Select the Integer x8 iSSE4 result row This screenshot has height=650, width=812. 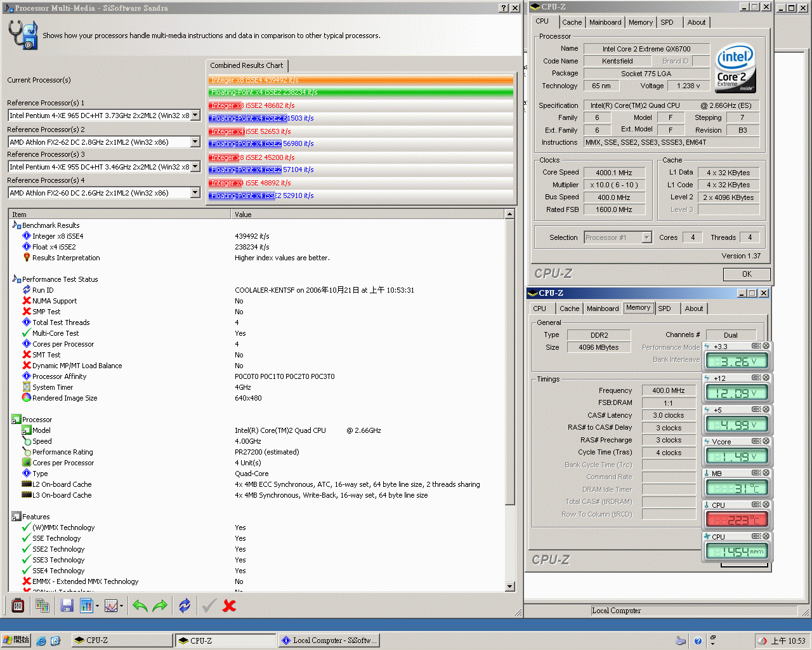[256, 236]
